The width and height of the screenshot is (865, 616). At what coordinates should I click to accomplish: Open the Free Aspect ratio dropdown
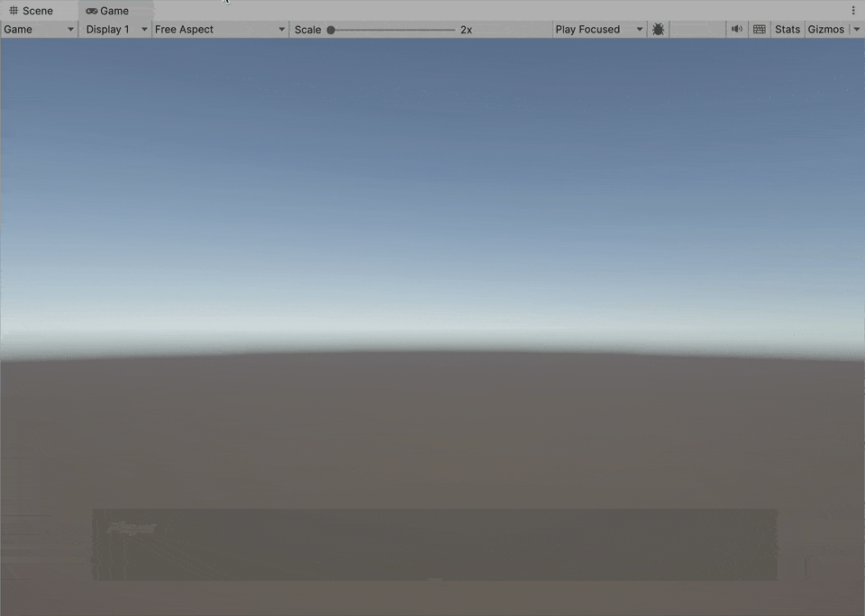[x=219, y=30]
